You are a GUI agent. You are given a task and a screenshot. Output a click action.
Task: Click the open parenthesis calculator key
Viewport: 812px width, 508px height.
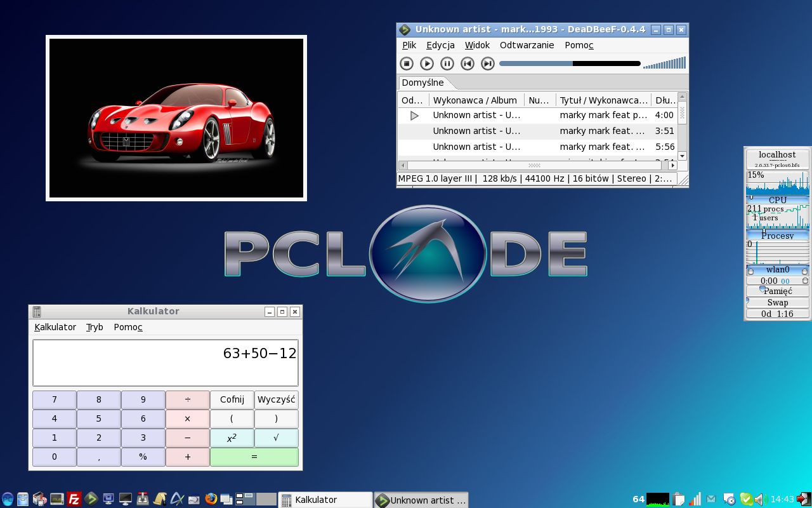click(232, 418)
